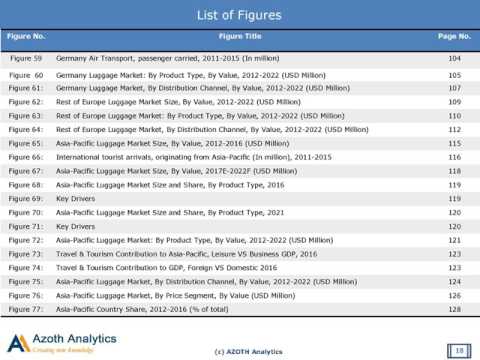This screenshot has height=360, width=480.
Task: Click the 'Figure 65:' label
Action: (26, 144)
